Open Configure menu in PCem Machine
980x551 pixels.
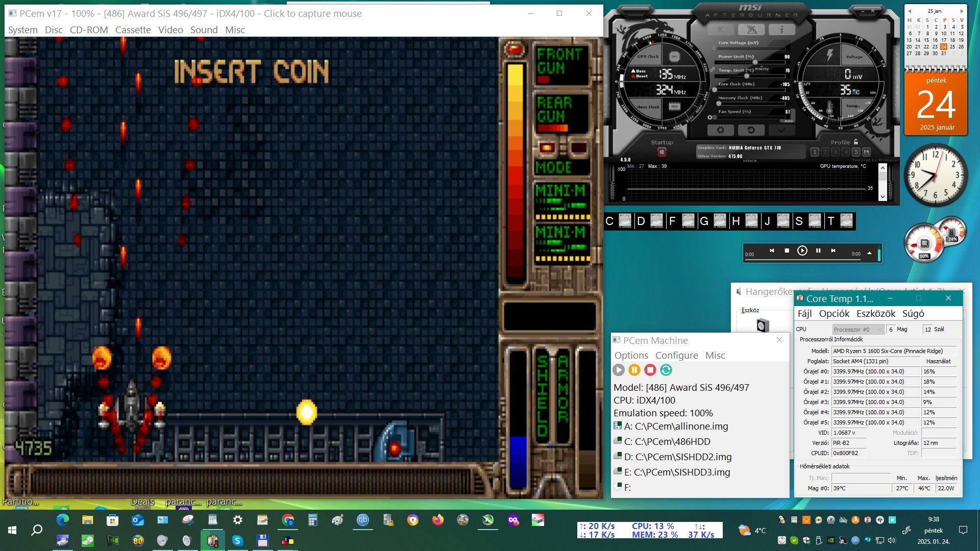676,355
